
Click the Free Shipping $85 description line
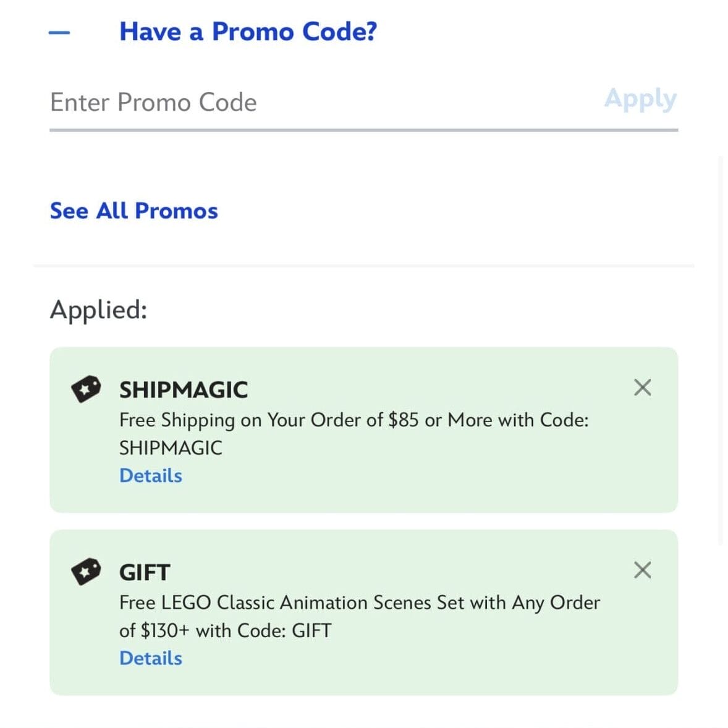[353, 420]
